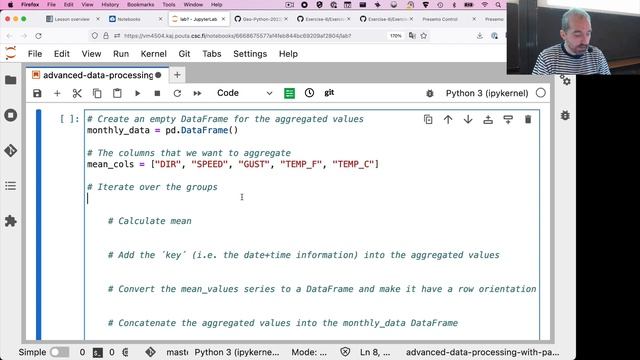Viewport: 640px width, 360px height.
Task: Select the advanced-data-processing notebook tab
Action: pos(97,75)
